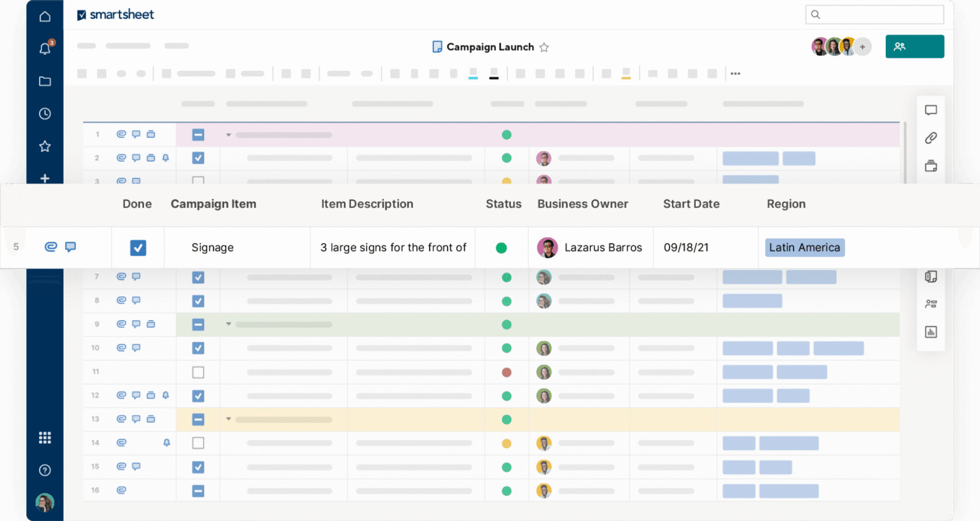Click the green Share button

coord(914,47)
